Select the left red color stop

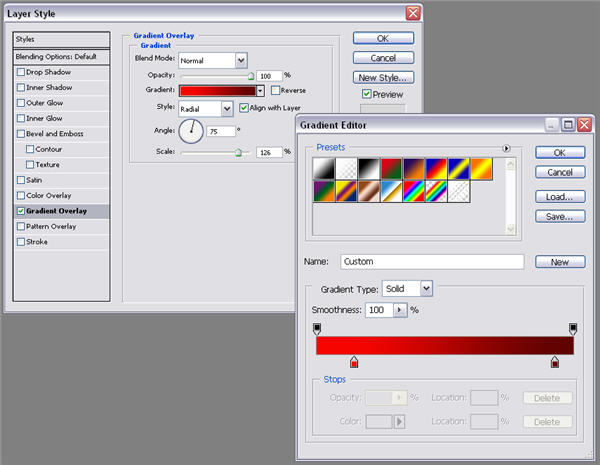pos(354,362)
